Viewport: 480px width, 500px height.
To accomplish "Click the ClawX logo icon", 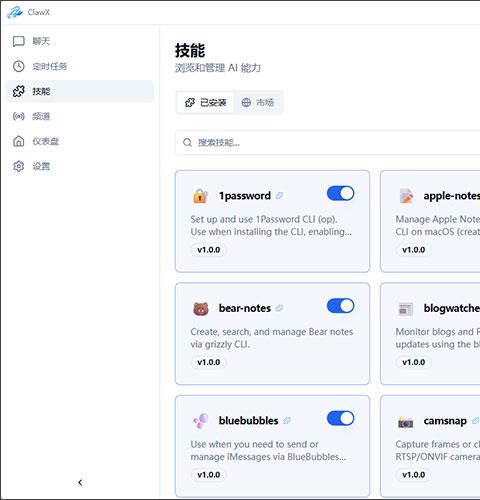I will pyautogui.click(x=15, y=12).
